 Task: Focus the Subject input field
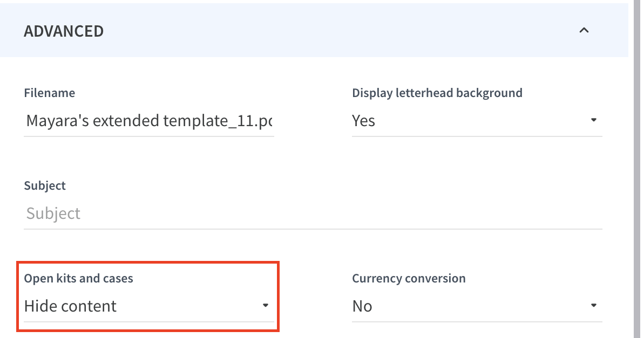pos(313,213)
